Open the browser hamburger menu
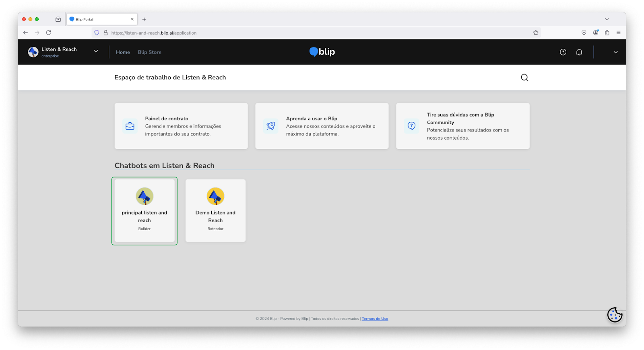Image resolution: width=644 pixels, height=350 pixels. pyautogui.click(x=618, y=33)
